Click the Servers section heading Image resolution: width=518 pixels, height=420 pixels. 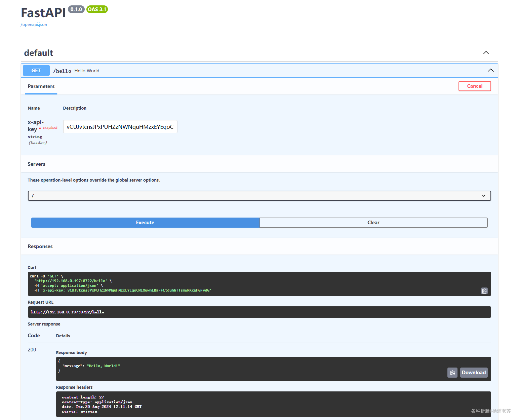(37, 164)
